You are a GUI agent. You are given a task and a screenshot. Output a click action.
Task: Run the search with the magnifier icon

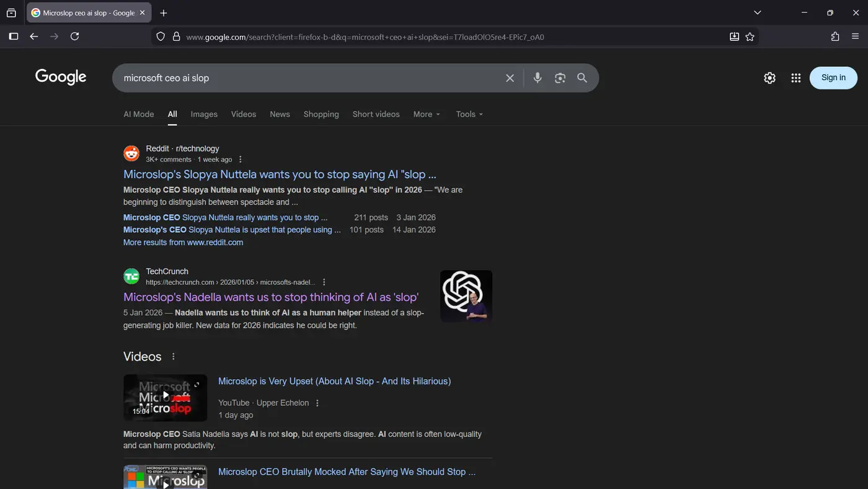[582, 78]
